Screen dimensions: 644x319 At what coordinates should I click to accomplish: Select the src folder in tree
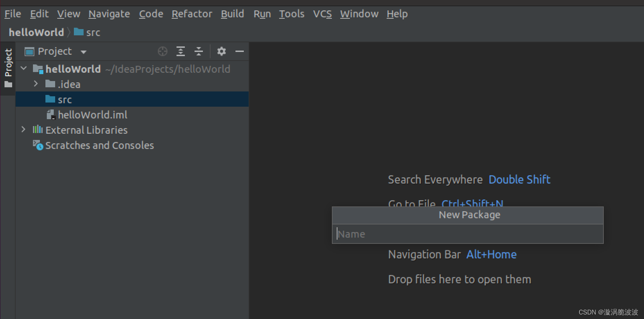[132, 99]
